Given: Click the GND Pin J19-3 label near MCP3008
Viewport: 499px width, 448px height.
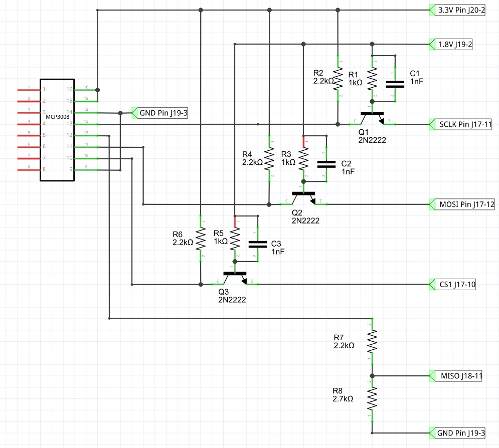Looking at the screenshot, I should pos(160,113).
